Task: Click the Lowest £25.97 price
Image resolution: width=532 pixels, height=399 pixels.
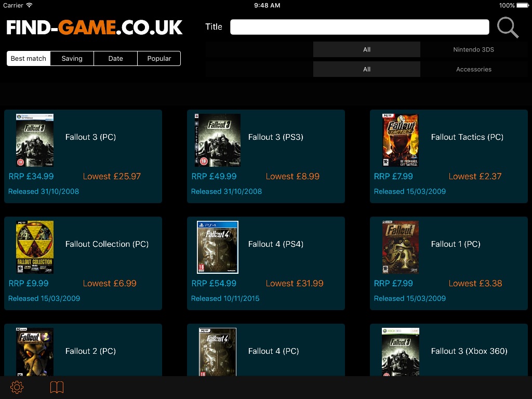Action: pyautogui.click(x=112, y=177)
